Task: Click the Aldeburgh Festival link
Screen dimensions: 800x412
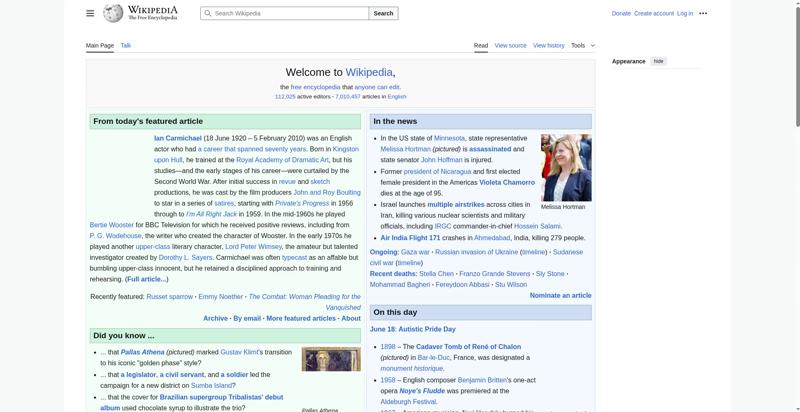Action: pyautogui.click(x=408, y=402)
